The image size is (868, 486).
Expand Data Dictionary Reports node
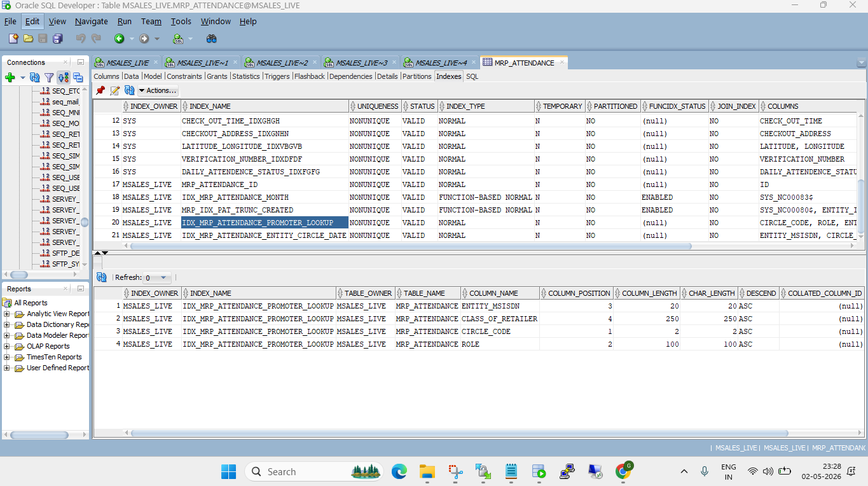coord(6,324)
